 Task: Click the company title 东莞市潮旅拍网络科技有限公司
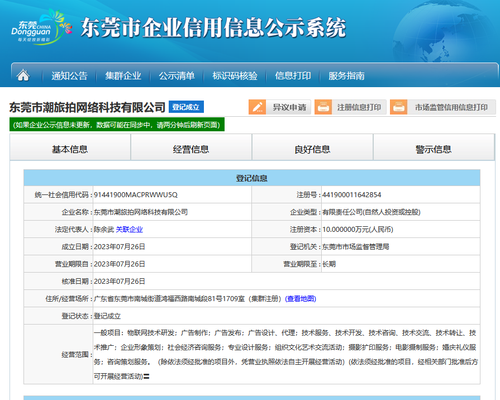point(87,107)
